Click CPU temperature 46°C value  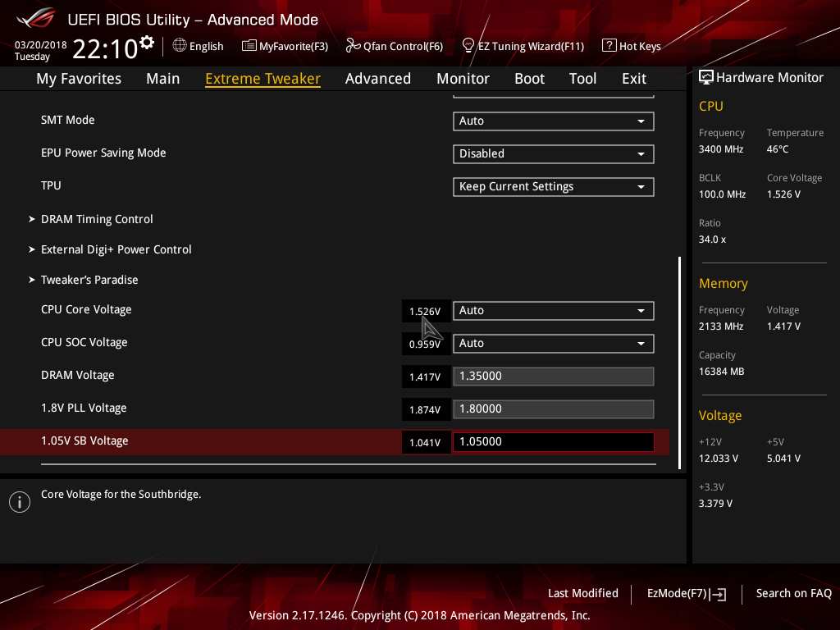778,149
